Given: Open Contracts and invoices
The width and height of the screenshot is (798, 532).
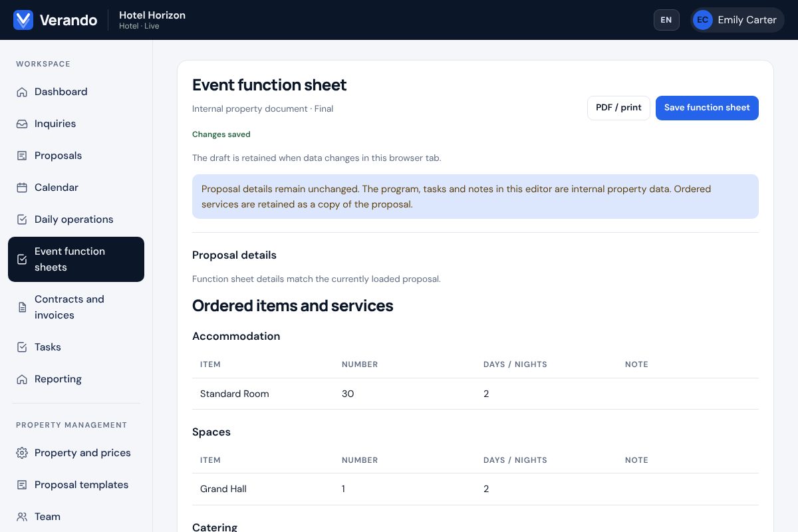Looking at the screenshot, I should 76,307.
